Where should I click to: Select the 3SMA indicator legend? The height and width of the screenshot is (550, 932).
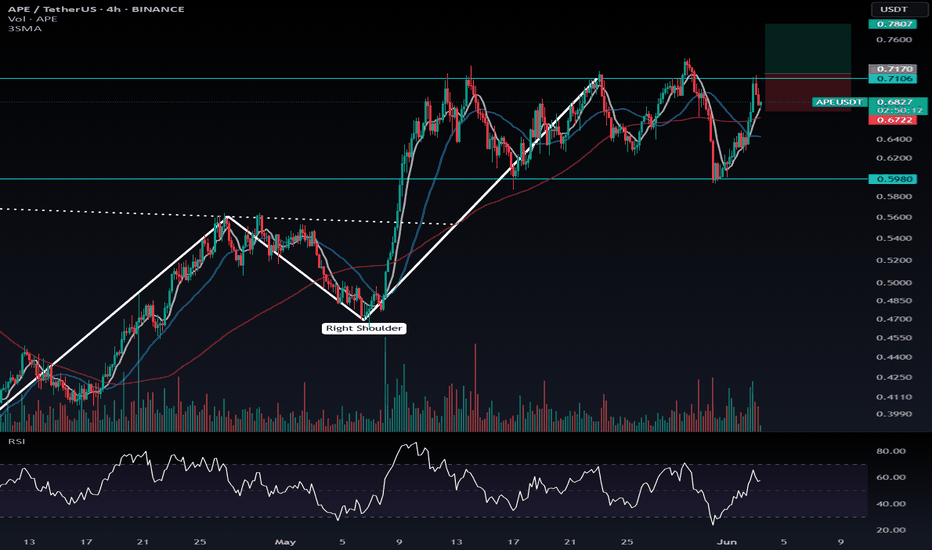(25, 28)
